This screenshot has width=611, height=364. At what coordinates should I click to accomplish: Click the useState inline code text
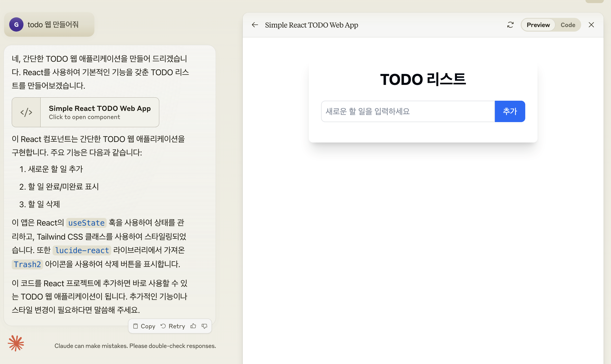pyautogui.click(x=86, y=223)
